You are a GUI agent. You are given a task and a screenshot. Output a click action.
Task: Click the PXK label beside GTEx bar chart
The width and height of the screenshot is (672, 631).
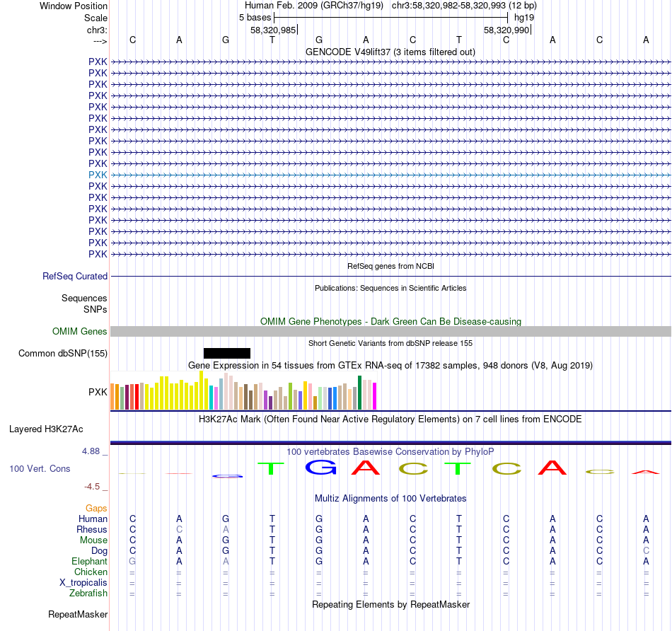tap(98, 392)
